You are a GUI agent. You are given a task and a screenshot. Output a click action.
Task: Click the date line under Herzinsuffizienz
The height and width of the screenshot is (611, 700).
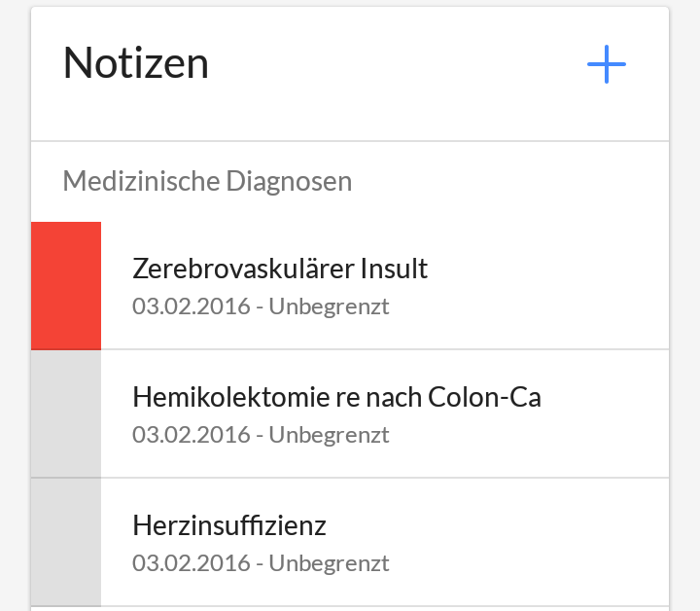click(261, 562)
